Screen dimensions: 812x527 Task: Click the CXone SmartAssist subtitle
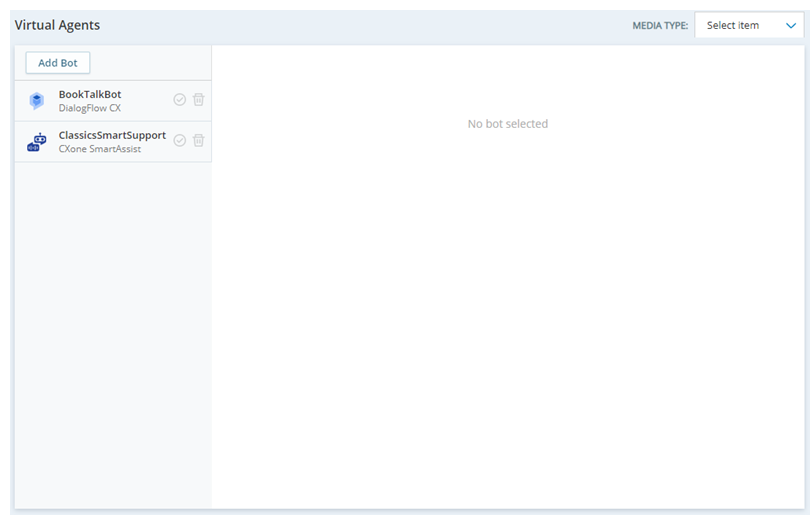click(x=99, y=149)
